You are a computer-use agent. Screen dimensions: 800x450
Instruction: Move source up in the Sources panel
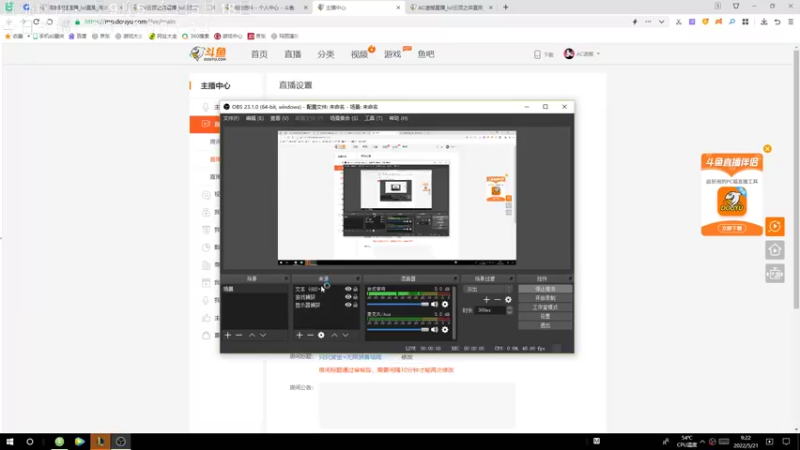point(334,335)
